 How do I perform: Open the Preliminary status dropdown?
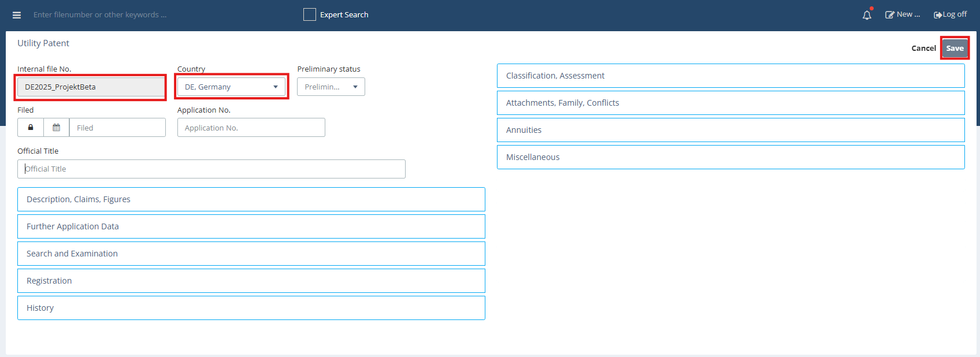point(331,87)
